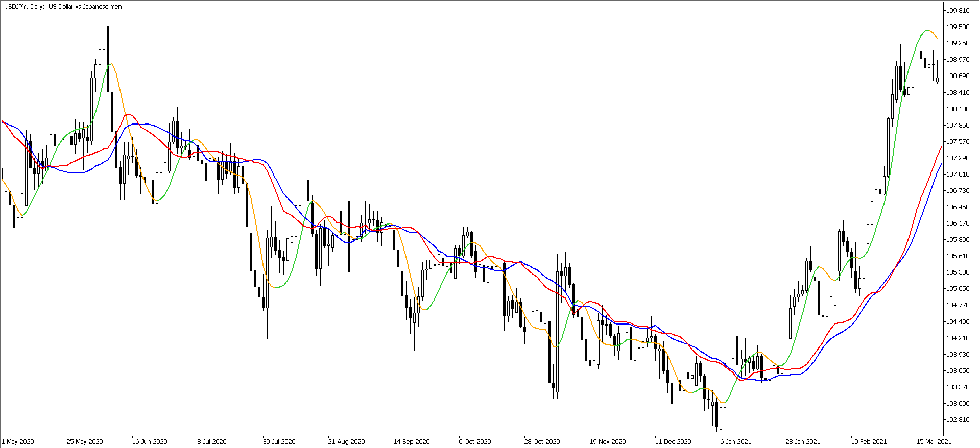Viewport: 980px width, 448px height.
Task: Pick the 6 Oct 2020 time axis label
Action: (x=475, y=441)
